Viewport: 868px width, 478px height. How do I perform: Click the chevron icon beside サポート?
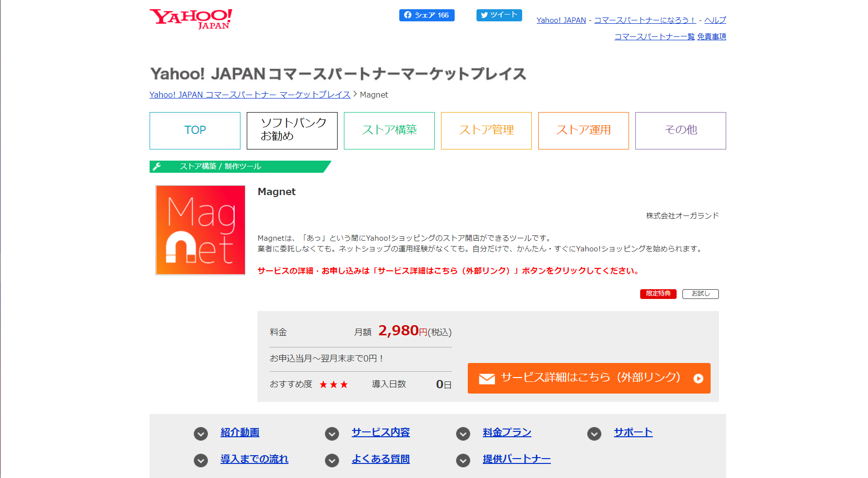point(594,433)
